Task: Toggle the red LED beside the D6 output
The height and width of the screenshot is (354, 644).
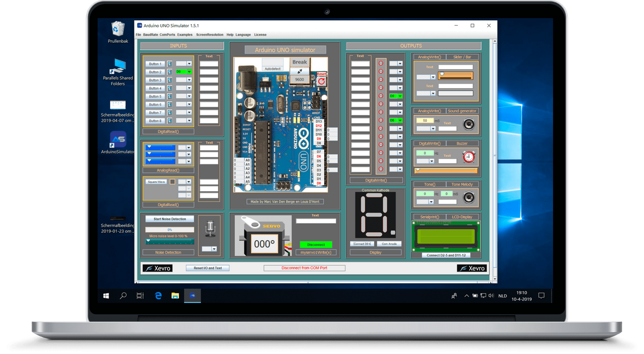Action: (x=381, y=120)
